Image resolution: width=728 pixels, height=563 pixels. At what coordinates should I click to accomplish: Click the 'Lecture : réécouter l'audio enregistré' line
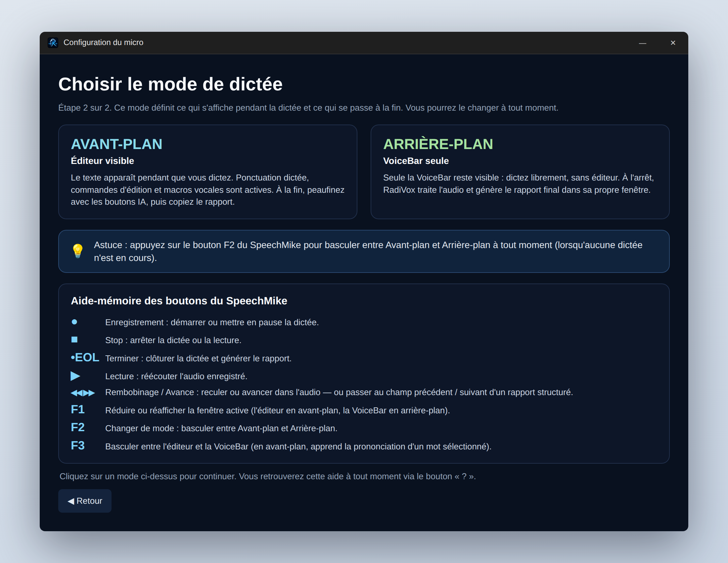click(176, 376)
